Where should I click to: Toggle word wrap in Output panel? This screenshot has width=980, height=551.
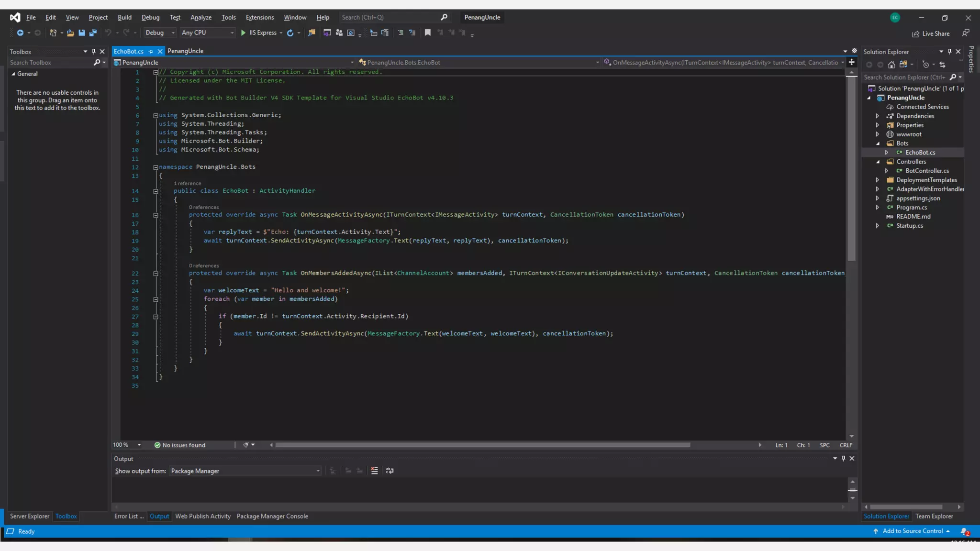pos(390,471)
